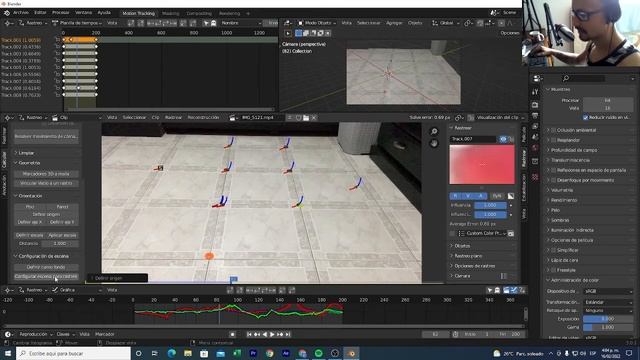This screenshot has width=640, height=360.
Task: Open the Custom Color Presets dropdown
Action: [482, 233]
